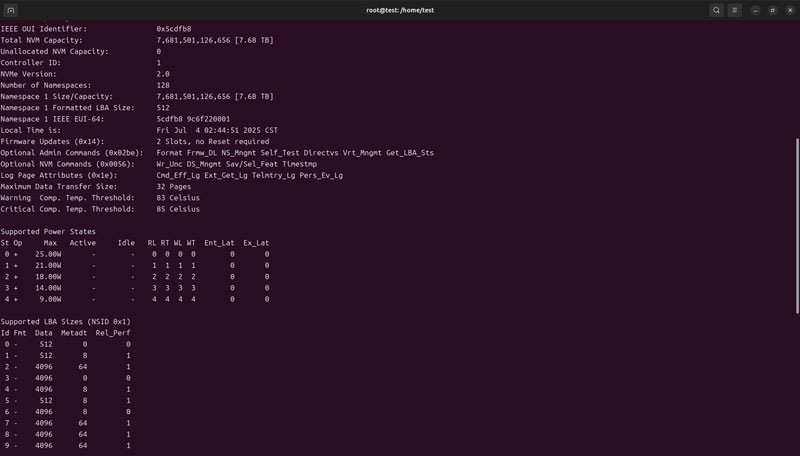Open the hamburger menu
800x456 pixels.
click(735, 10)
